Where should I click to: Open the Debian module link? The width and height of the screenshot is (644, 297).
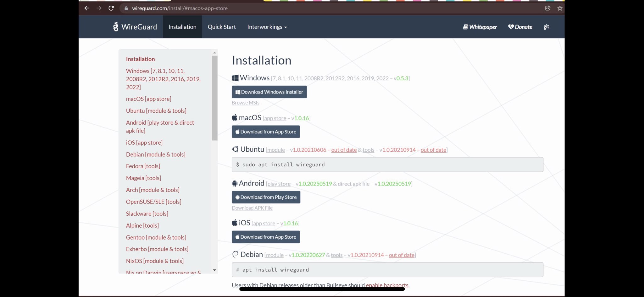tap(275, 255)
